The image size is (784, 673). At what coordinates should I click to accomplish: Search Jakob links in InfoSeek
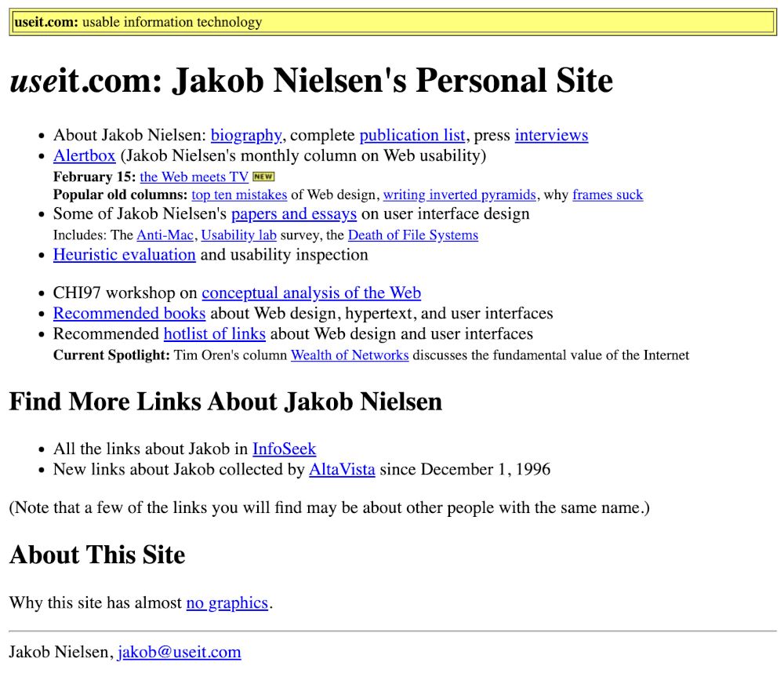[284, 449]
